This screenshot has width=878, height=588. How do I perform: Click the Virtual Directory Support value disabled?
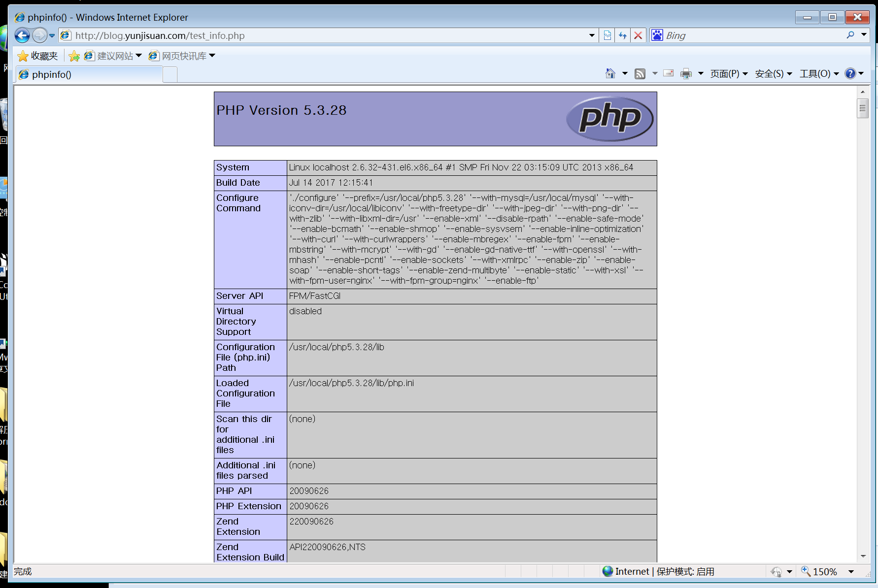click(305, 311)
